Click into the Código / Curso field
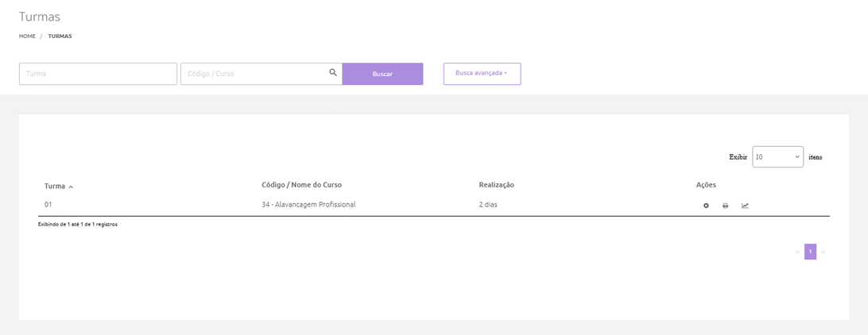868x335 pixels. click(x=254, y=74)
